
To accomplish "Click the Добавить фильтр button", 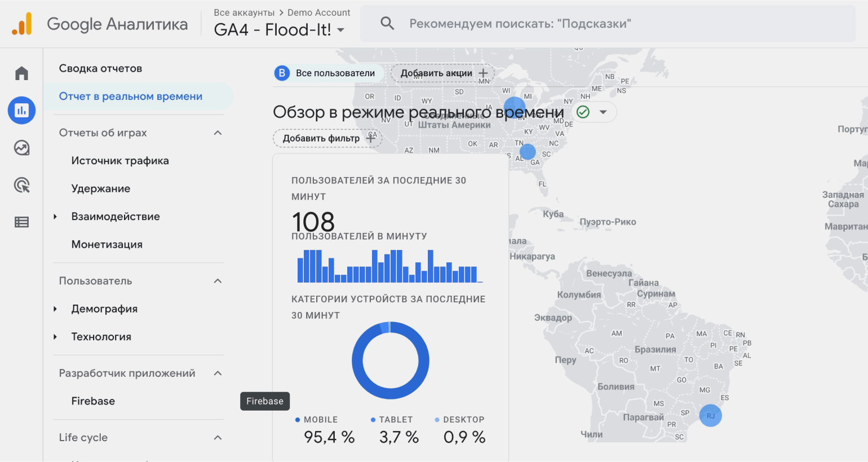I will [x=327, y=138].
